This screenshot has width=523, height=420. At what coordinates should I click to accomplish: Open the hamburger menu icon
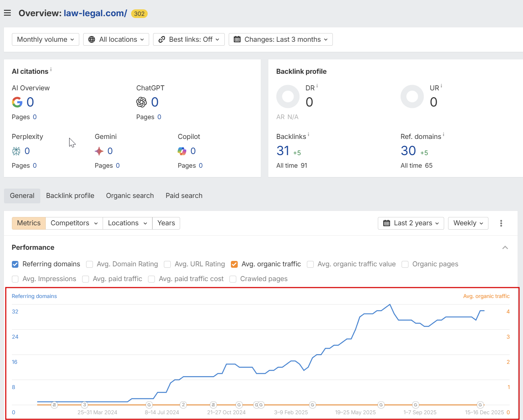tap(7, 13)
